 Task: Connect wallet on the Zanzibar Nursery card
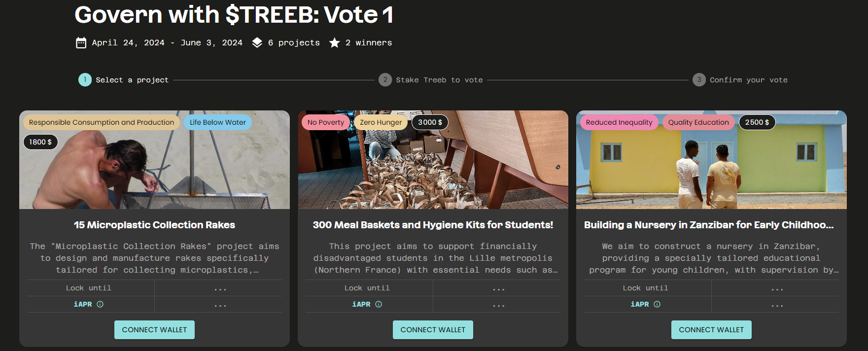(711, 330)
